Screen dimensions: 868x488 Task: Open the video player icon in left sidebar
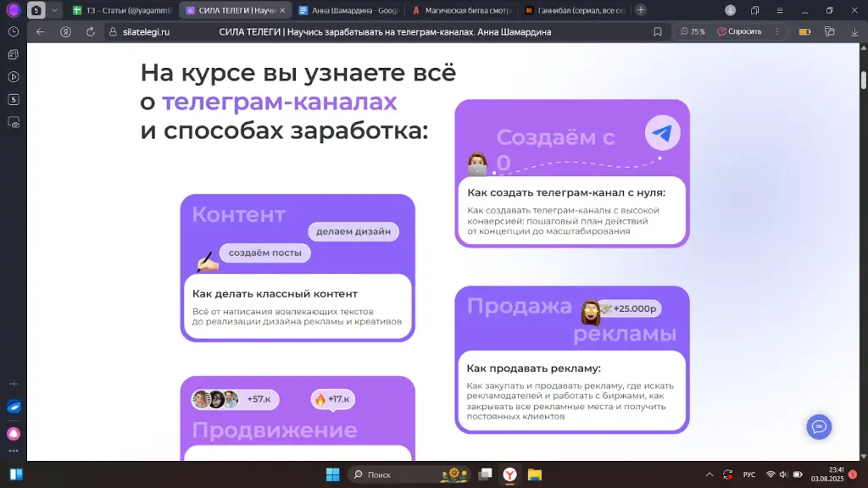coord(14,77)
